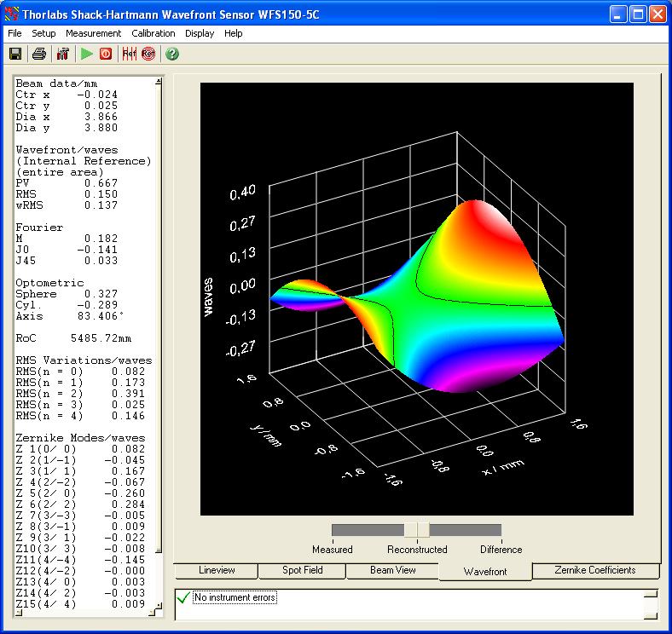Image resolution: width=672 pixels, height=634 pixels.
Task: Click the 'Sphere 0.327' optometric row
Action: [x=67, y=294]
